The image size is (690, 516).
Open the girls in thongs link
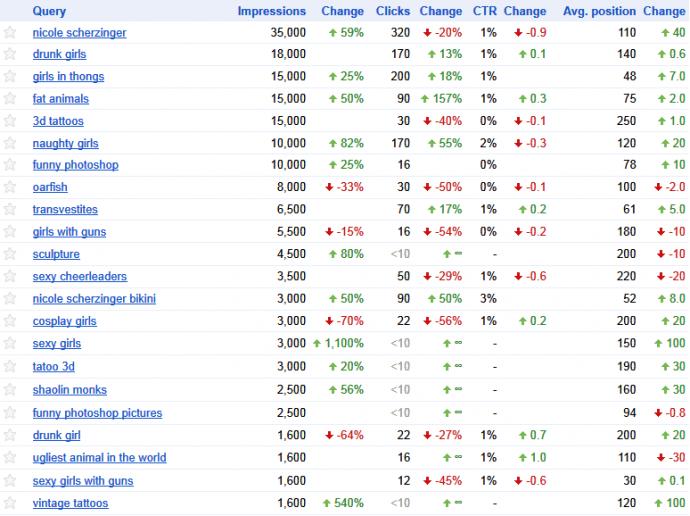[x=68, y=77]
